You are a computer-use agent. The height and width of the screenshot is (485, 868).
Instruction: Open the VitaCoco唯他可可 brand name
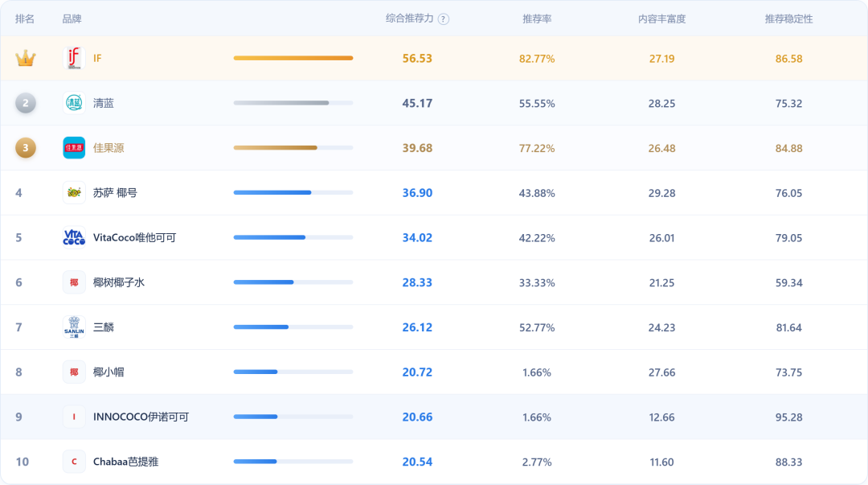134,238
